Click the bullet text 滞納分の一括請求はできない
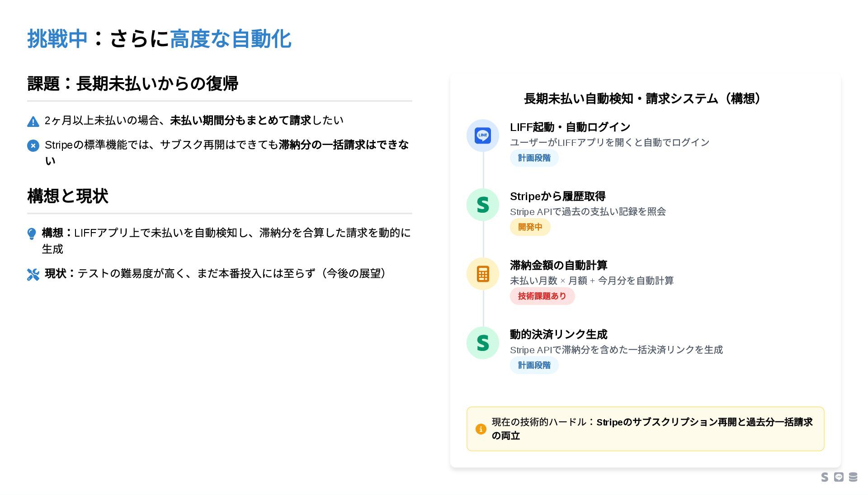 [x=227, y=153]
